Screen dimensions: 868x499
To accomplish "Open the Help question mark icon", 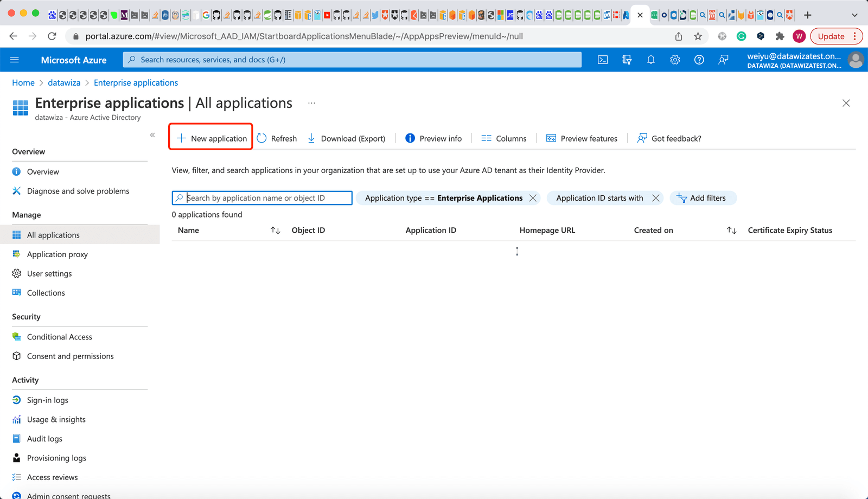I will point(699,60).
